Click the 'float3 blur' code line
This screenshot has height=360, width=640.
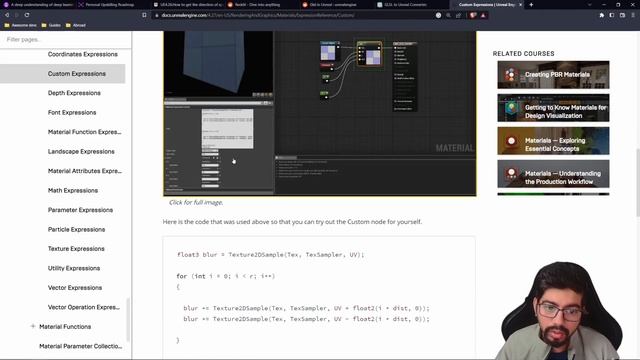coord(270,255)
